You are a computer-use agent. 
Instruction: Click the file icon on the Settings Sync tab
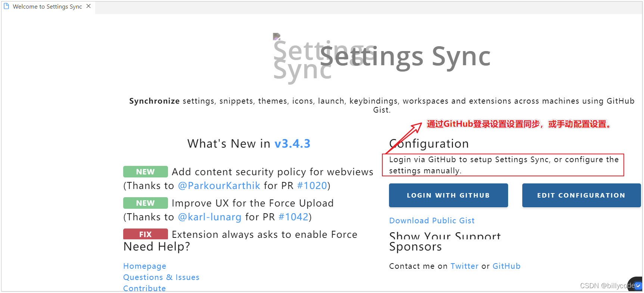point(6,6)
